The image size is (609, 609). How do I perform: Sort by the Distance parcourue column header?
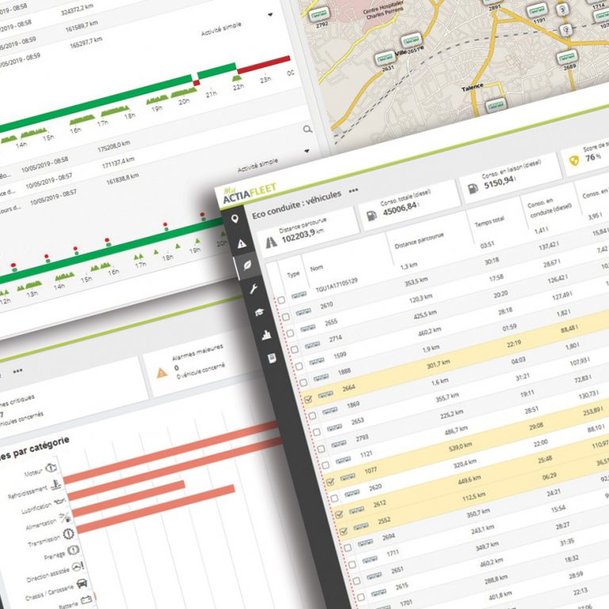[x=419, y=241]
